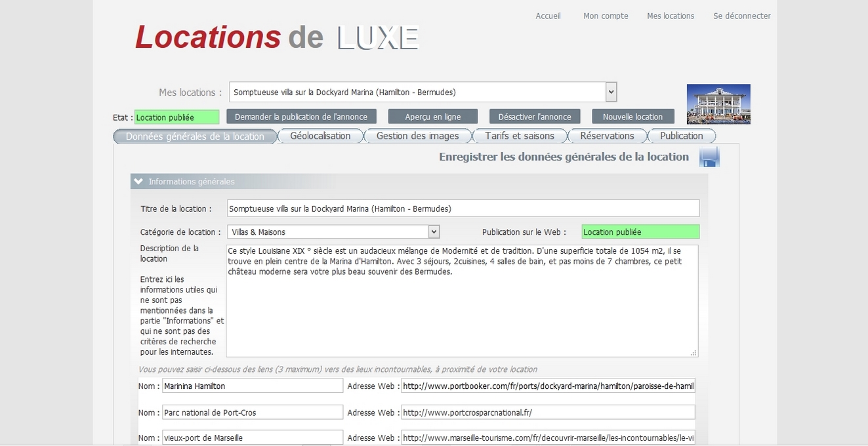Focus the Description de la location textarea

click(461, 300)
